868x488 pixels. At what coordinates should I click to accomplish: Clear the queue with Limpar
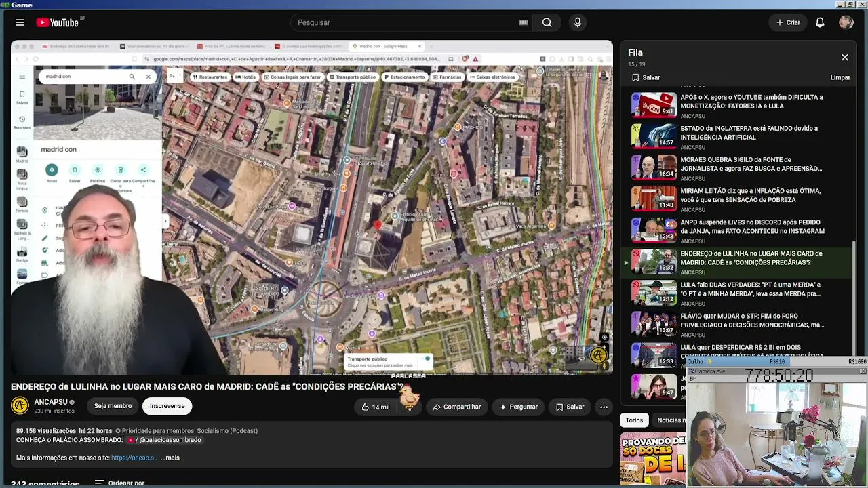click(840, 77)
